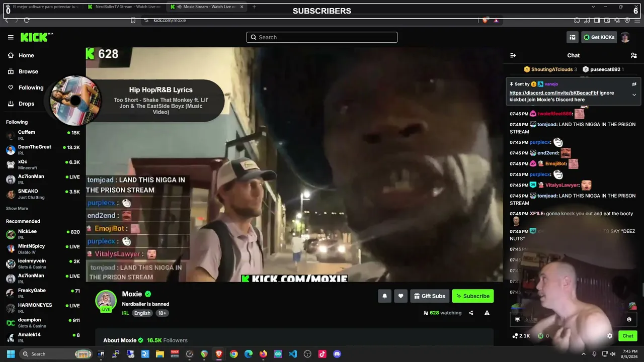This screenshot has height=362, width=644.
Task: Open MintNSpicy in Recommended list
Action: pyautogui.click(x=43, y=249)
